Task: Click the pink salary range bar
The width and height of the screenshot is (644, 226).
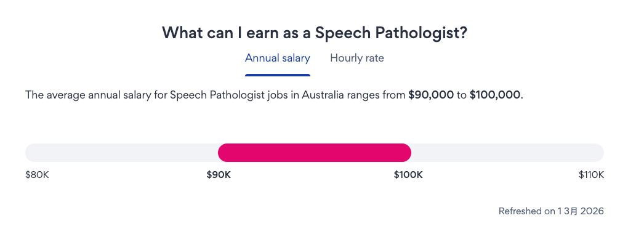Action: [315, 153]
